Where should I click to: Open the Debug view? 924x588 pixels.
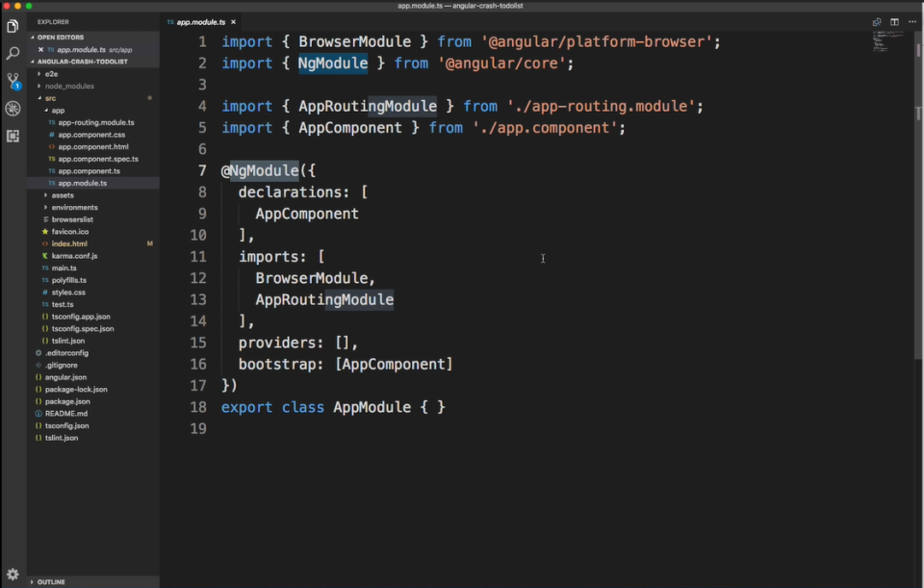(x=13, y=109)
